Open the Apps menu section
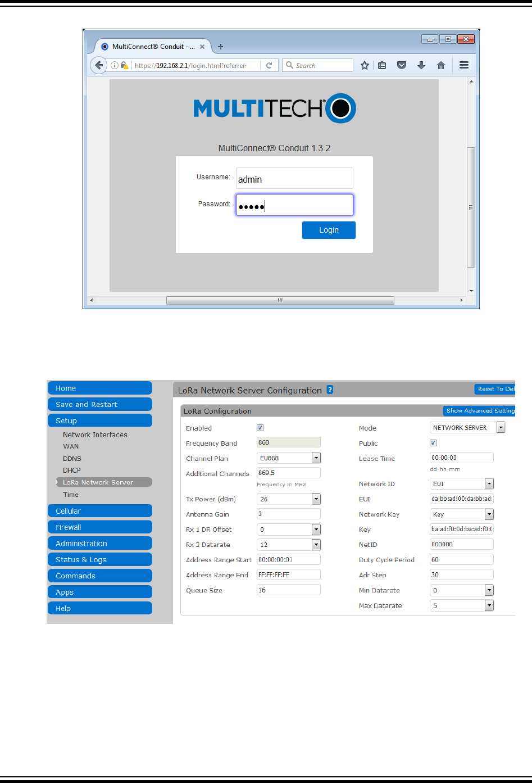The image size is (532, 783). click(99, 592)
